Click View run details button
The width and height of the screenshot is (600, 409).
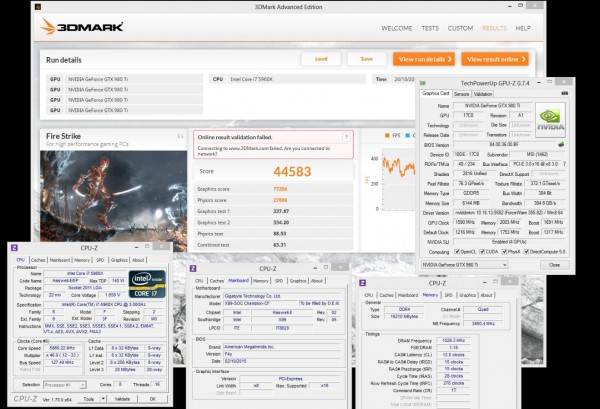(424, 59)
